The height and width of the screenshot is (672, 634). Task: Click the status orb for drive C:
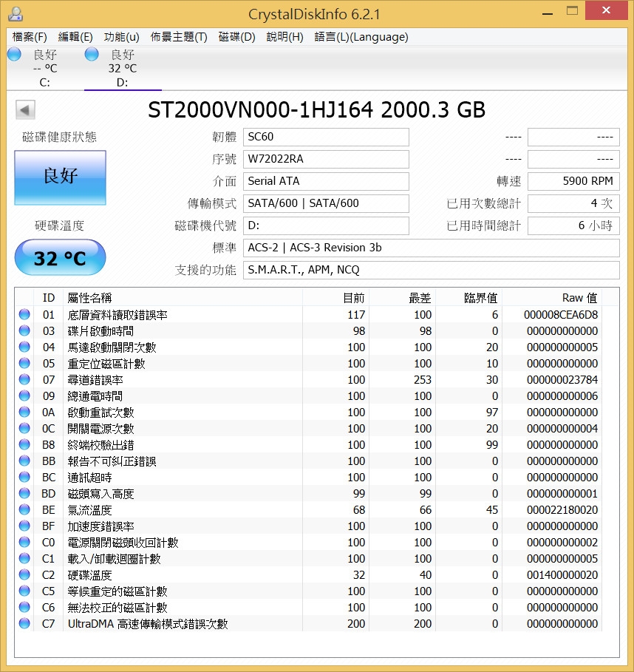point(14,55)
